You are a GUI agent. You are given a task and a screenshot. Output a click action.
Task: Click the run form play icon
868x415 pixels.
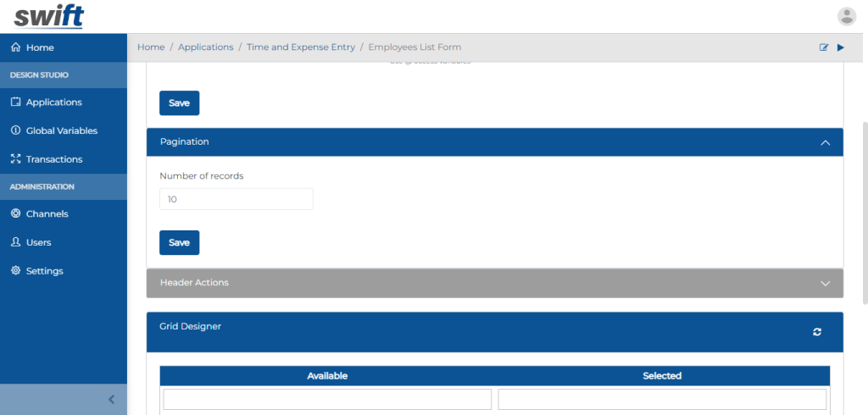[x=841, y=47]
